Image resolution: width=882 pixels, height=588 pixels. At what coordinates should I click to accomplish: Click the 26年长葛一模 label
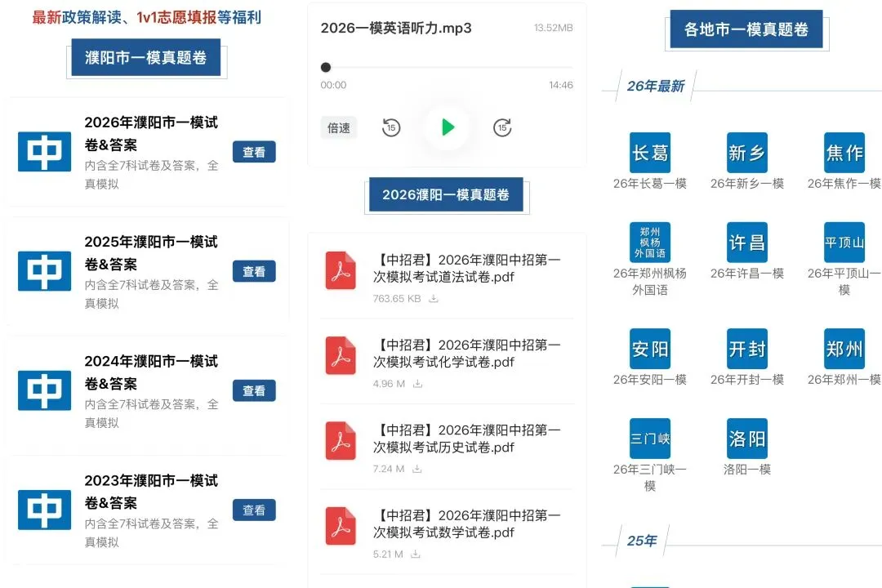[x=650, y=184]
